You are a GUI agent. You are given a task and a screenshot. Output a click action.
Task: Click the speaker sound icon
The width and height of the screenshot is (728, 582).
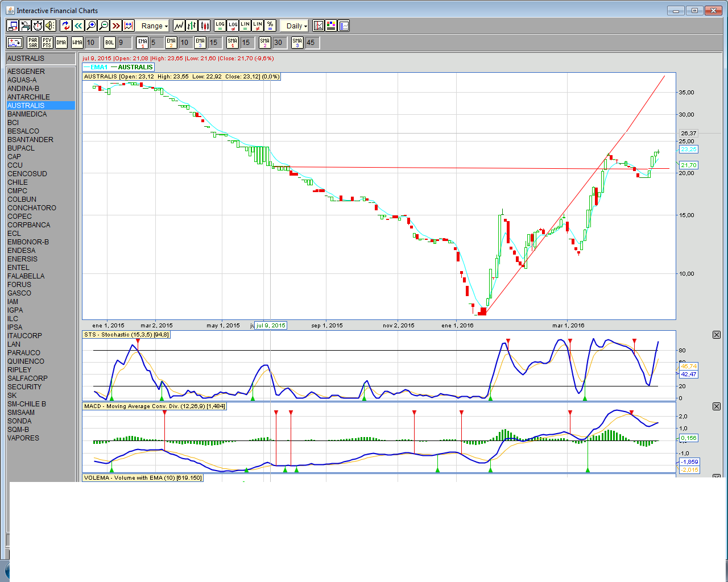[50, 26]
